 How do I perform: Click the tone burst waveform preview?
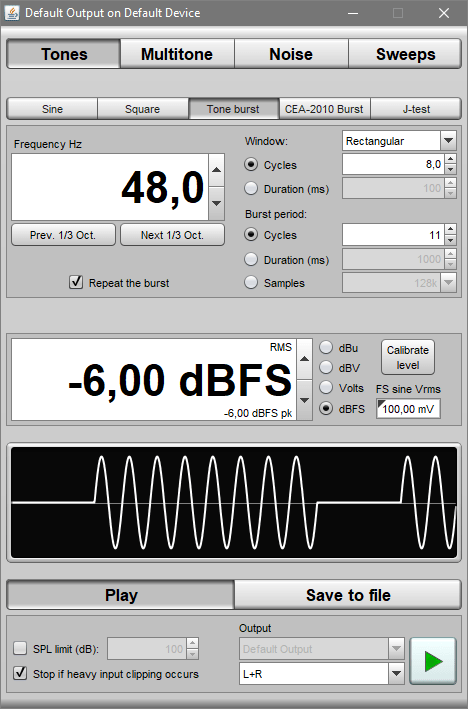point(234,502)
